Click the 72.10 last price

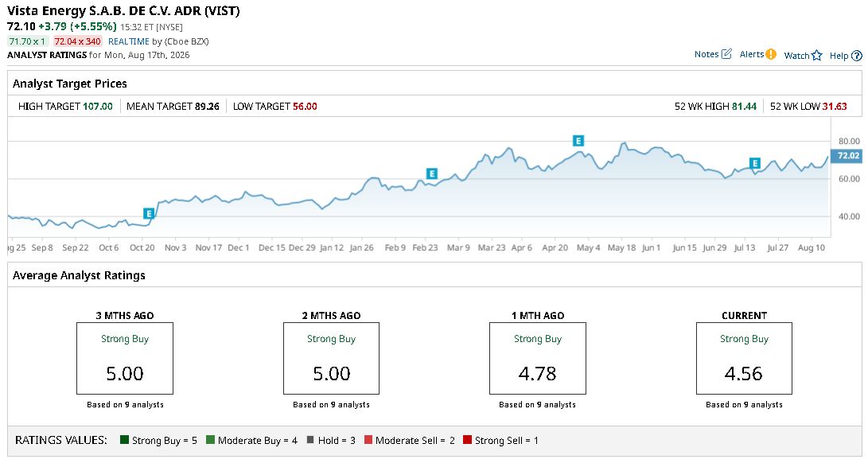21,26
